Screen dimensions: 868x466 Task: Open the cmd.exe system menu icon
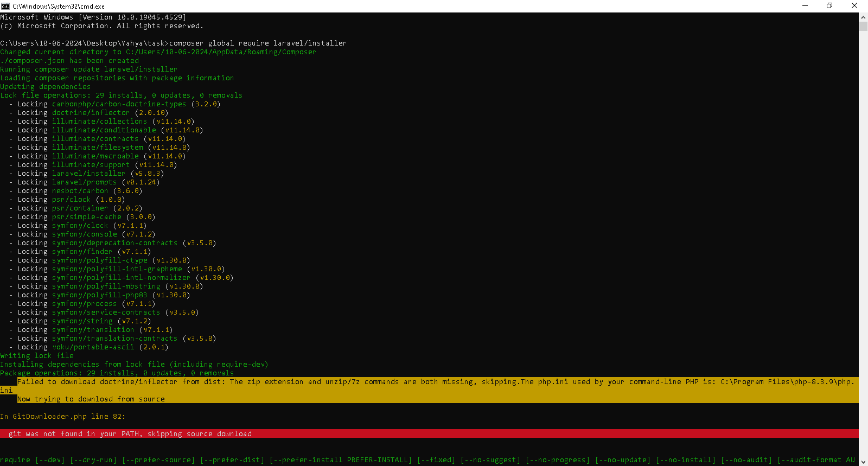(5, 6)
